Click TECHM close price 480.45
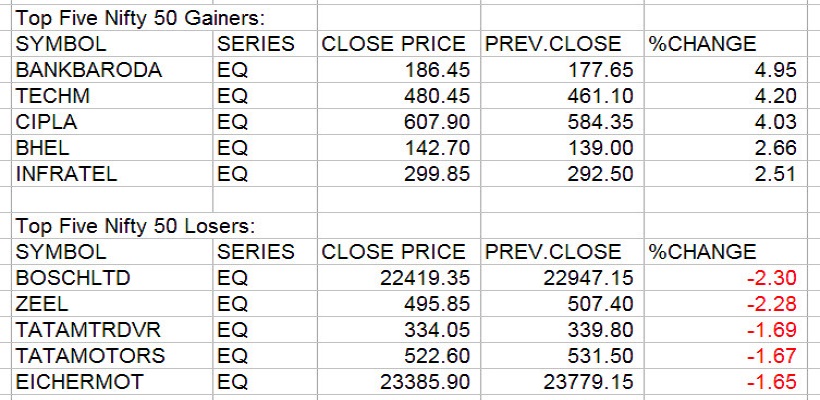This screenshot has height=400, width=820. [428, 96]
